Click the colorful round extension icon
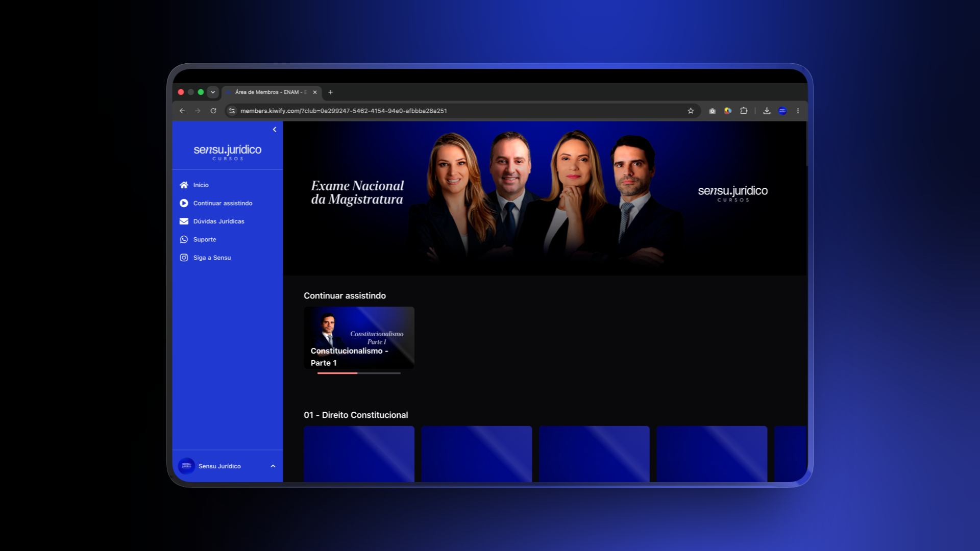Image resolution: width=980 pixels, height=551 pixels. click(728, 111)
